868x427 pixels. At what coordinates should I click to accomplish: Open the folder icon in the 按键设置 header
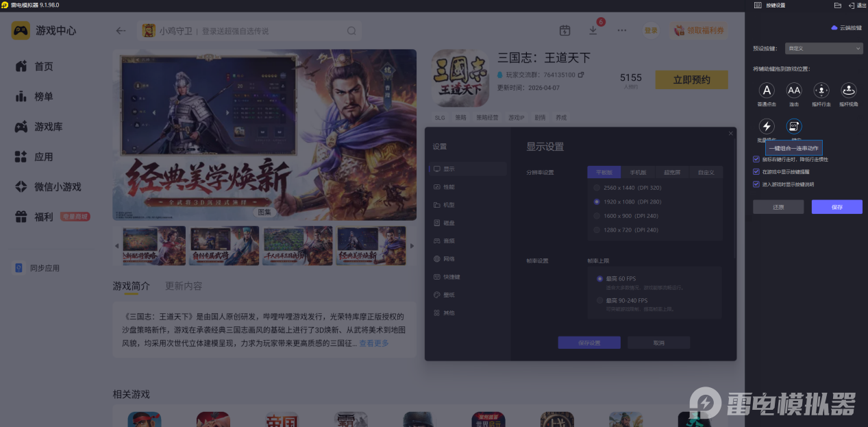click(x=837, y=5)
